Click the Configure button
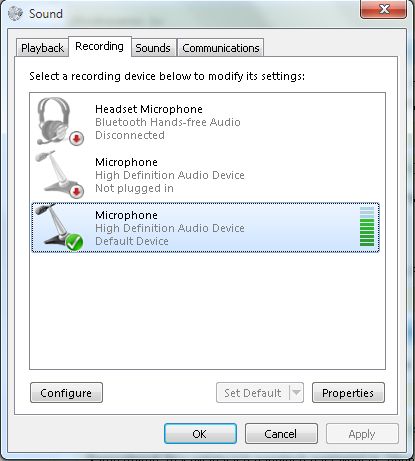 pos(66,393)
